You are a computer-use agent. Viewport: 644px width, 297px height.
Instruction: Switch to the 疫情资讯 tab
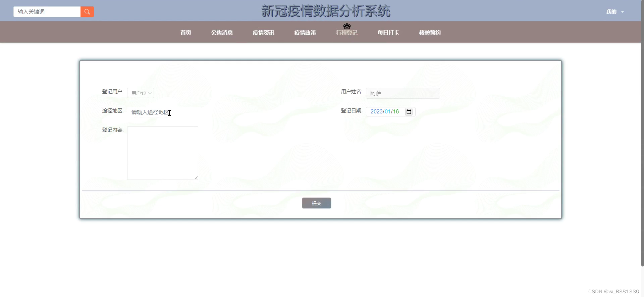point(263,33)
